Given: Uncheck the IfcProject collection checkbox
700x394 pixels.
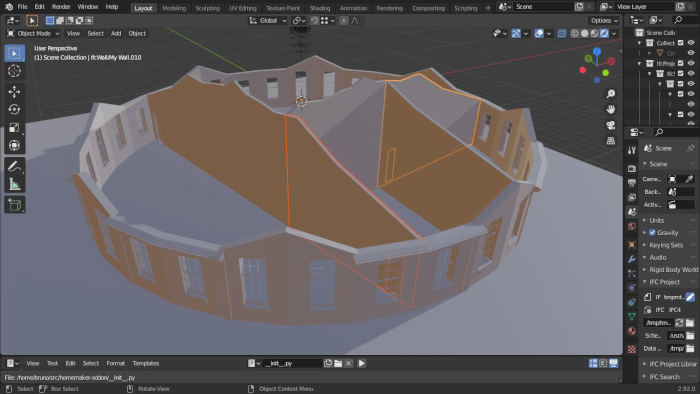Looking at the screenshot, I should click(x=681, y=63).
